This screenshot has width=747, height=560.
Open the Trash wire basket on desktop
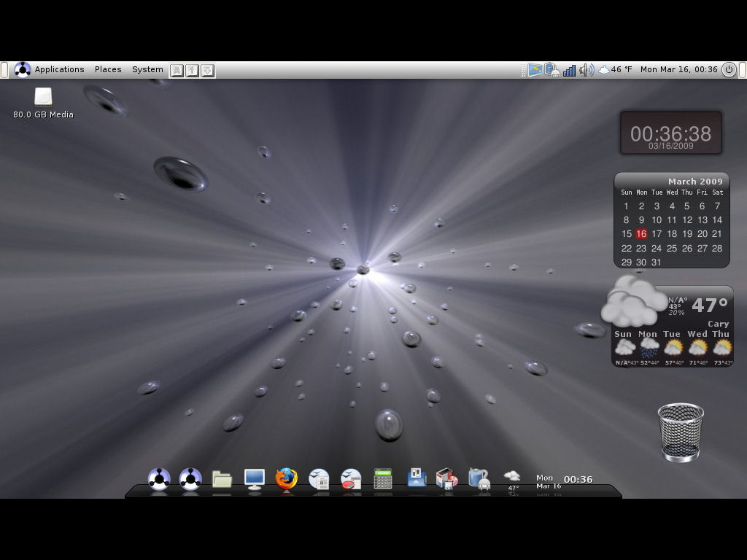[680, 432]
